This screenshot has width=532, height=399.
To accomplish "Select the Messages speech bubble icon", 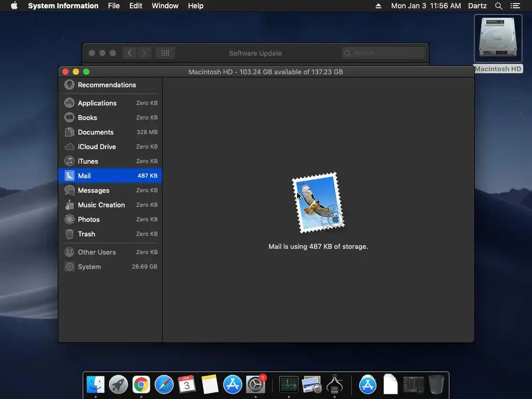I will (x=69, y=190).
